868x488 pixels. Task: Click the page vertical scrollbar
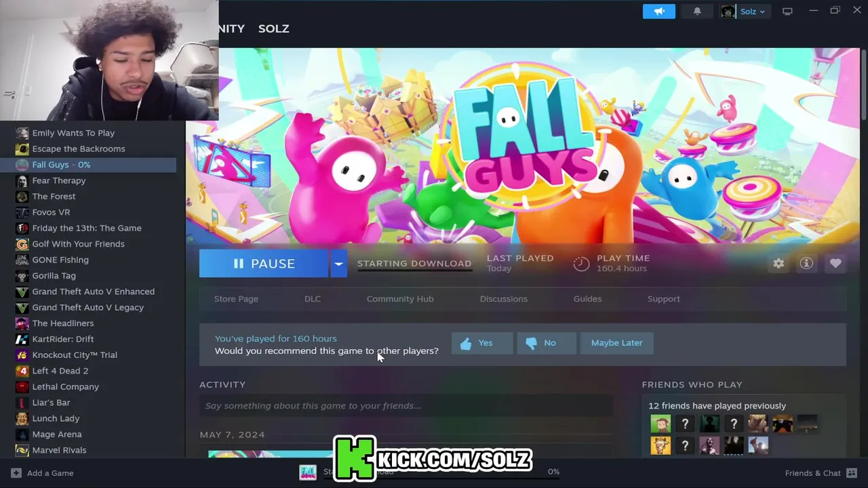[863, 85]
